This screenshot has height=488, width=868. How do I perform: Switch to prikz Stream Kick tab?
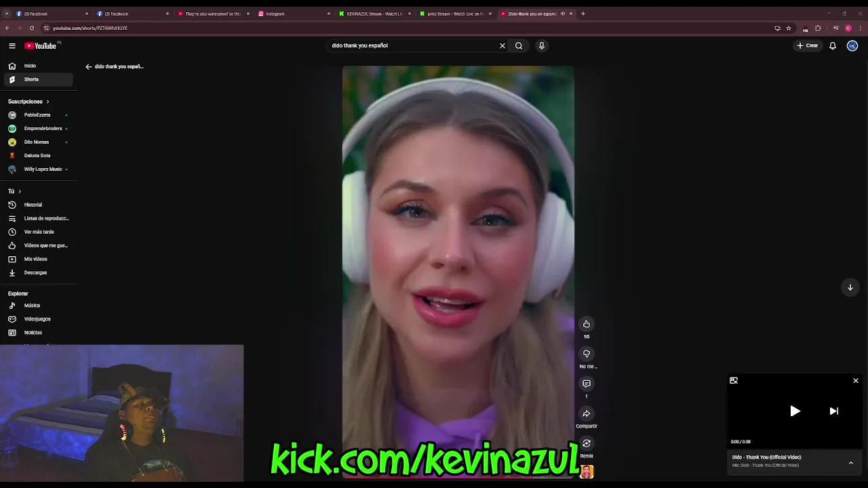point(456,14)
